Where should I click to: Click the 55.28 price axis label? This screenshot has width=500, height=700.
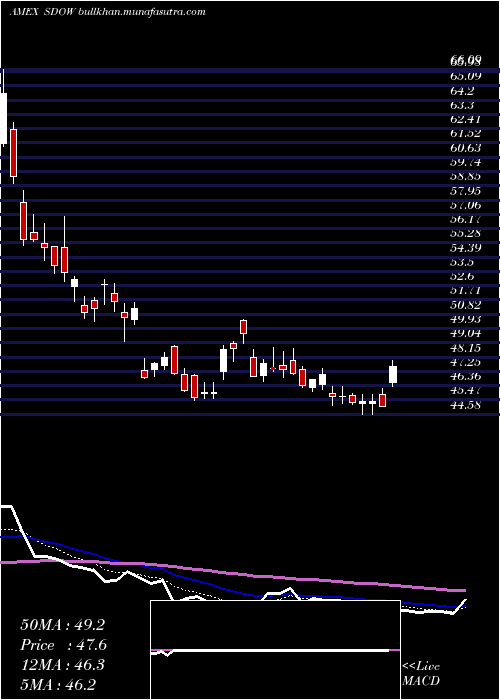tap(466, 233)
